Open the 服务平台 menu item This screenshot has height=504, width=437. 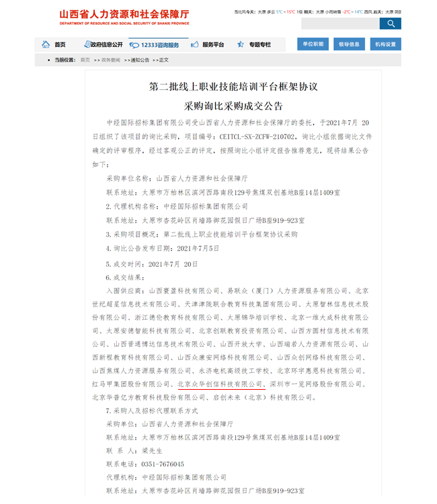213,44
